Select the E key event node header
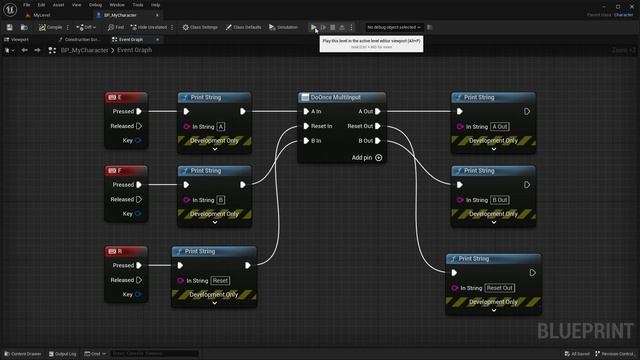 point(126,98)
